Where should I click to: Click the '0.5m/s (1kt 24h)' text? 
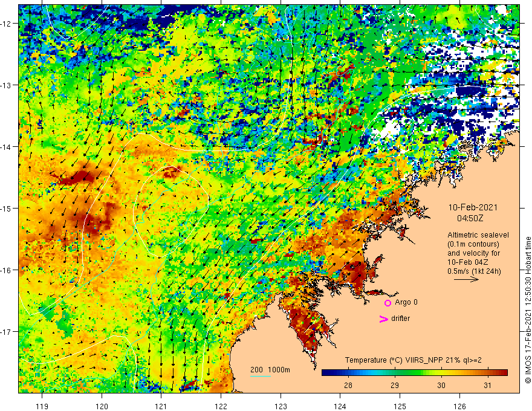474,271
